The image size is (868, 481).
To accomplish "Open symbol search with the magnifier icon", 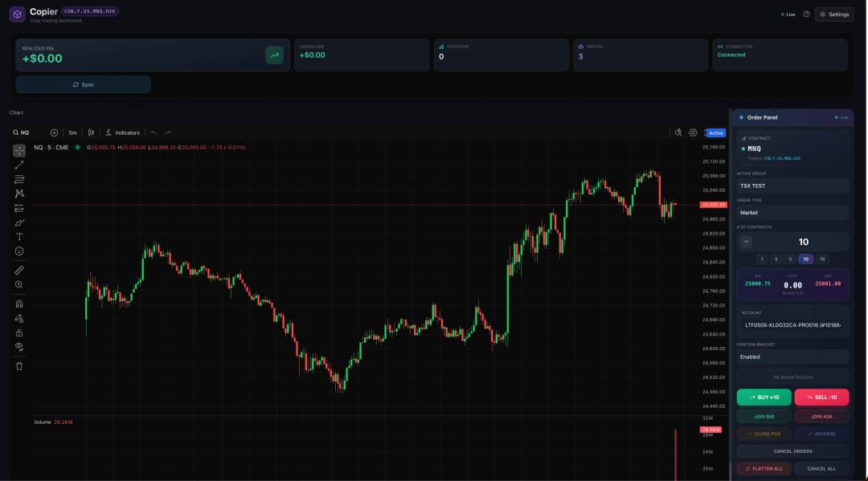I will [16, 132].
